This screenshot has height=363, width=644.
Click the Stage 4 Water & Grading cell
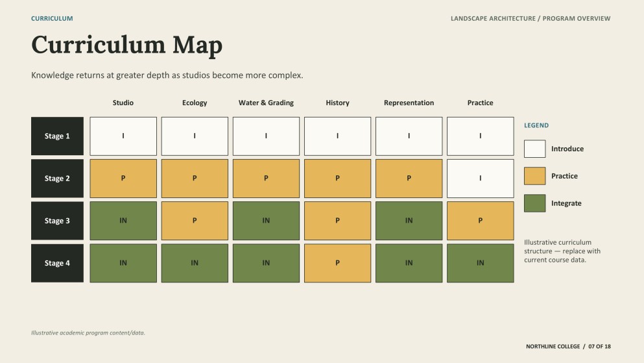pyautogui.click(x=266, y=263)
